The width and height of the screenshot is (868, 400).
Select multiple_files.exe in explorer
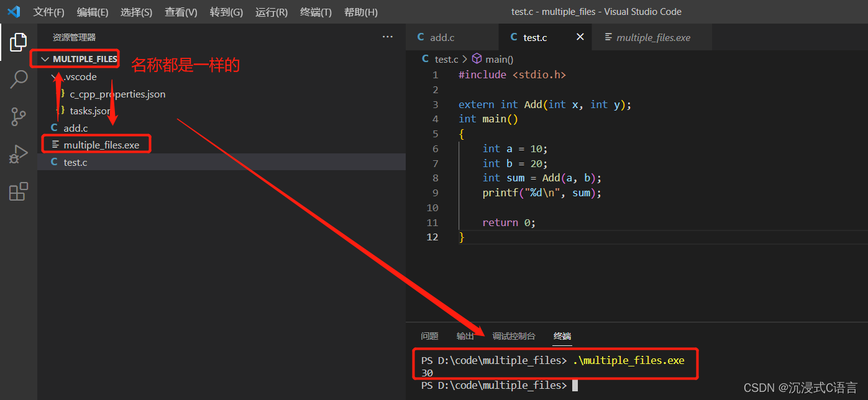(x=101, y=145)
